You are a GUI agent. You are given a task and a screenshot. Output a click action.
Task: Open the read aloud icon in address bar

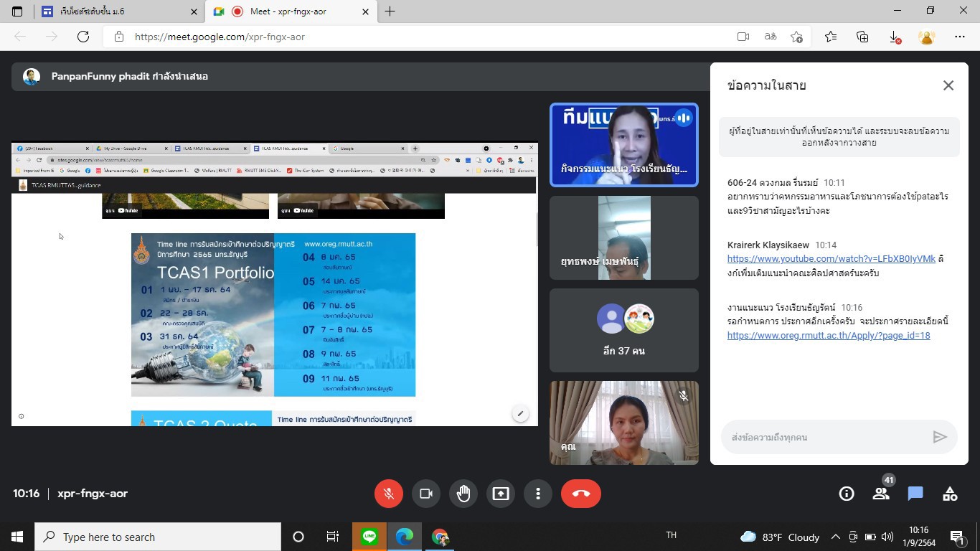pos(771,37)
